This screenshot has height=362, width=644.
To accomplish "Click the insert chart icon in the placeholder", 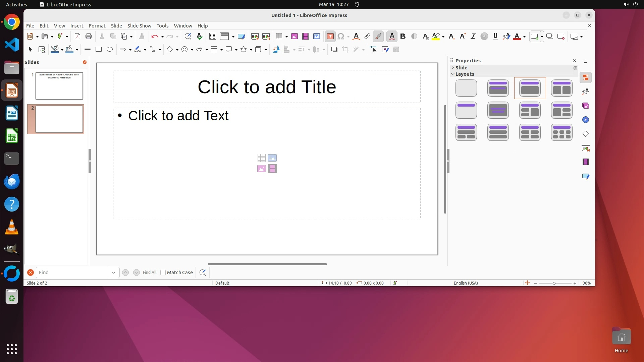I will tap(272, 158).
